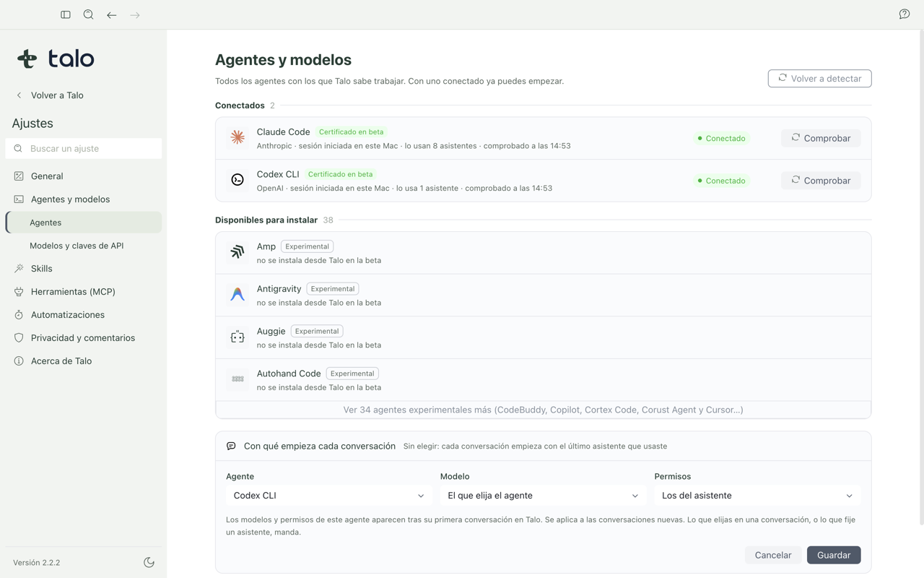Expand the Modelo dropdown
924x578 pixels.
[x=543, y=496]
